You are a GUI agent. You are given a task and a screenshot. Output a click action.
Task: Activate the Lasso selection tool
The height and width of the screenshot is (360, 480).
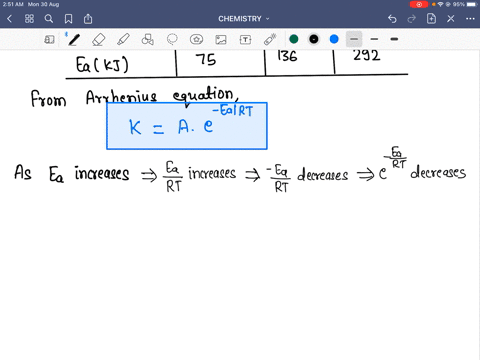(172, 40)
